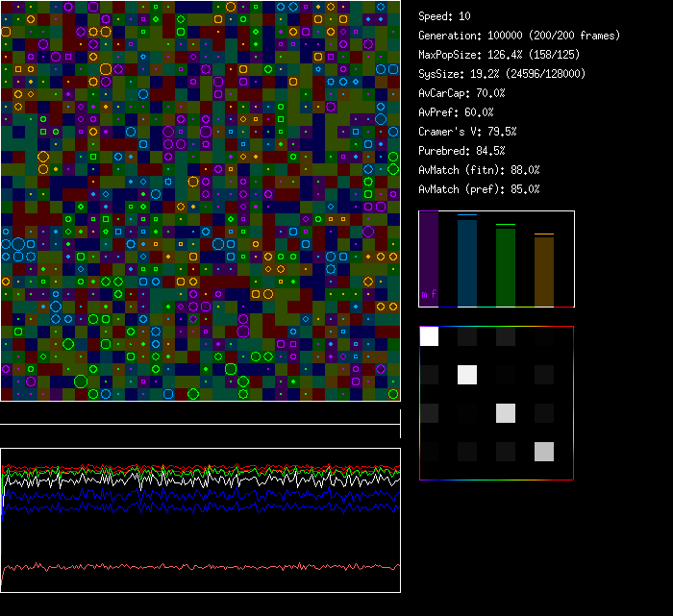Select the third diagonal matrix cell
The height and width of the screenshot is (616, 673).
506,413
